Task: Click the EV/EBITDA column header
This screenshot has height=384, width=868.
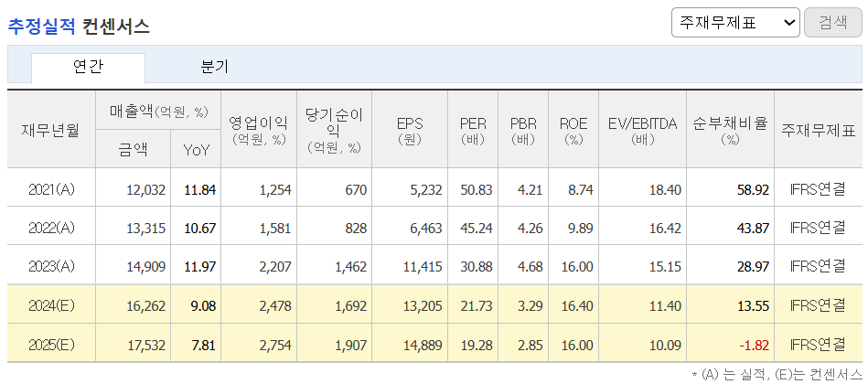Action: [642, 130]
